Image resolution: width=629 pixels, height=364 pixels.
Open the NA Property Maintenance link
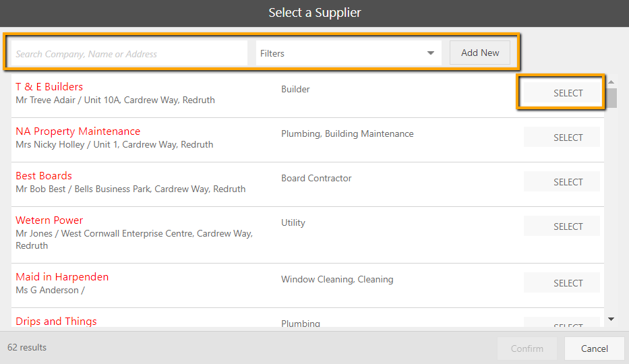pyautogui.click(x=78, y=131)
